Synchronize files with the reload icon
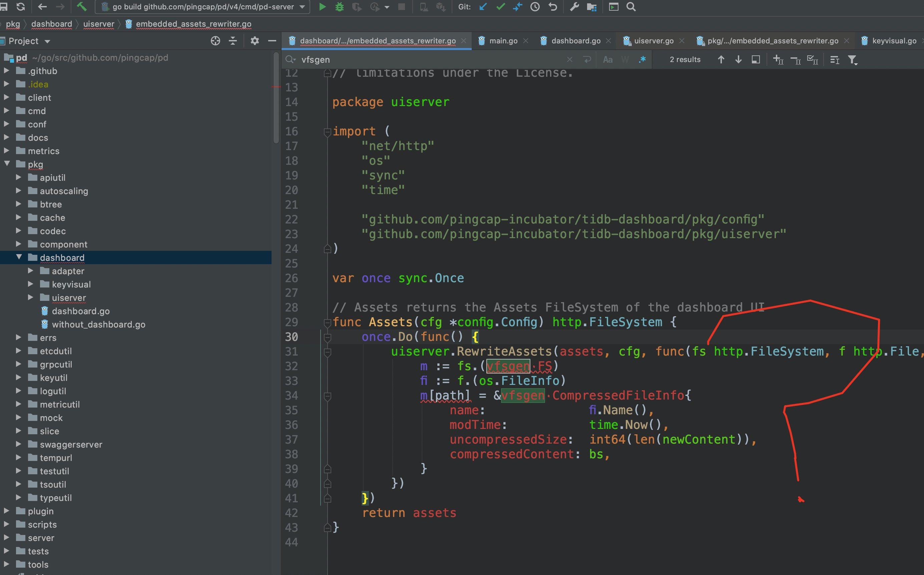924x575 pixels. 21,7
